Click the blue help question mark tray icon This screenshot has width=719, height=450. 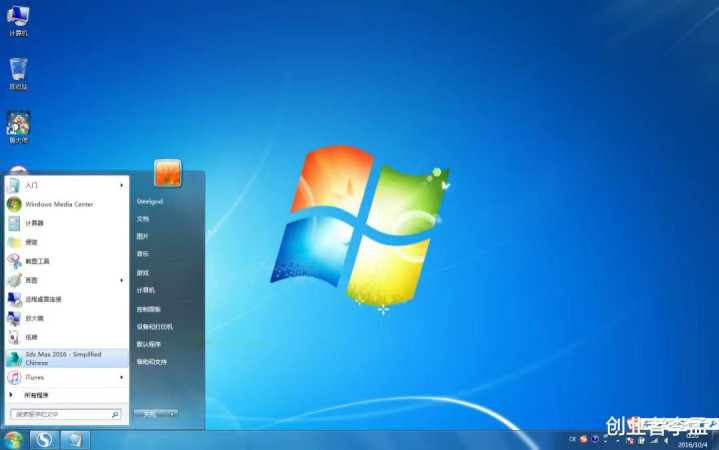click(595, 439)
